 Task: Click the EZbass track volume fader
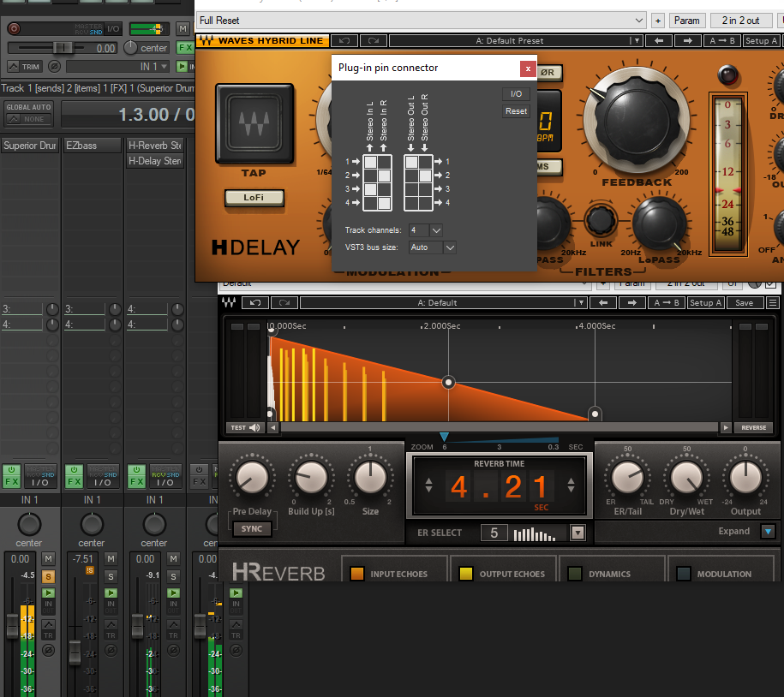point(75,652)
